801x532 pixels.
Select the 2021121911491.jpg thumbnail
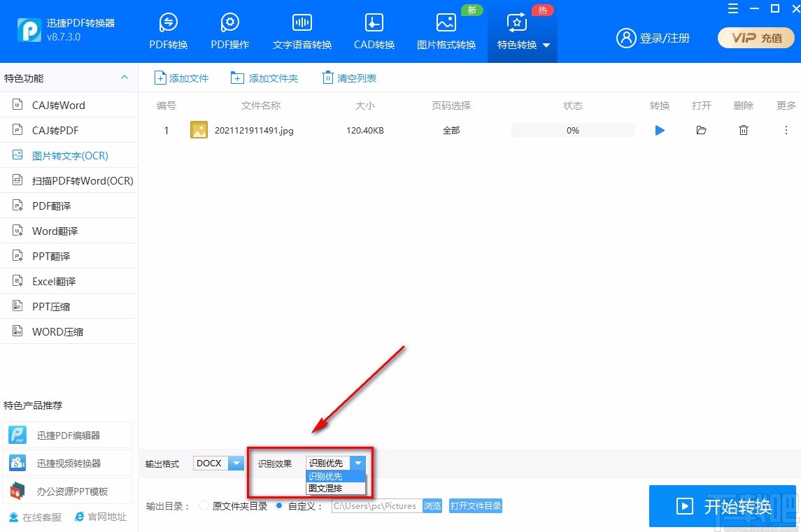click(x=199, y=130)
